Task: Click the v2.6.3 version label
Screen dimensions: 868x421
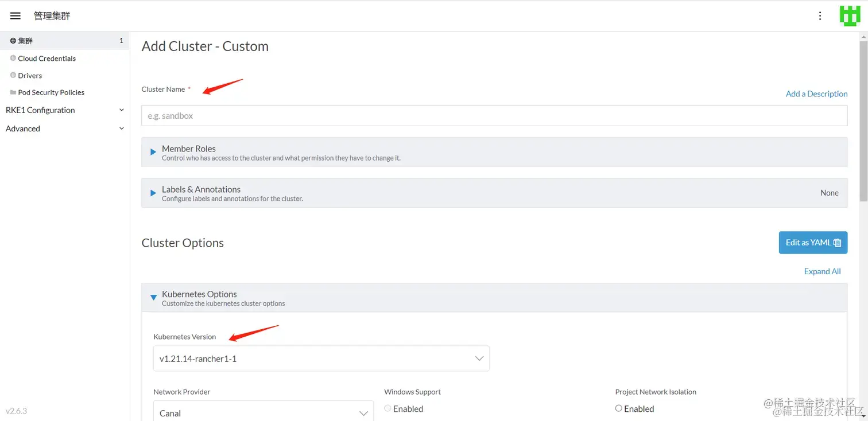Action: 16,411
